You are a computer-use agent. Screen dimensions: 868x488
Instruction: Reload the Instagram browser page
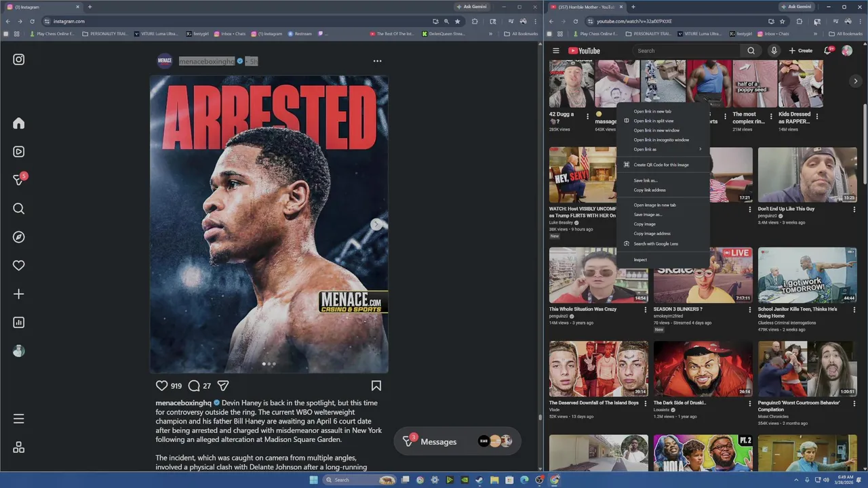point(32,21)
